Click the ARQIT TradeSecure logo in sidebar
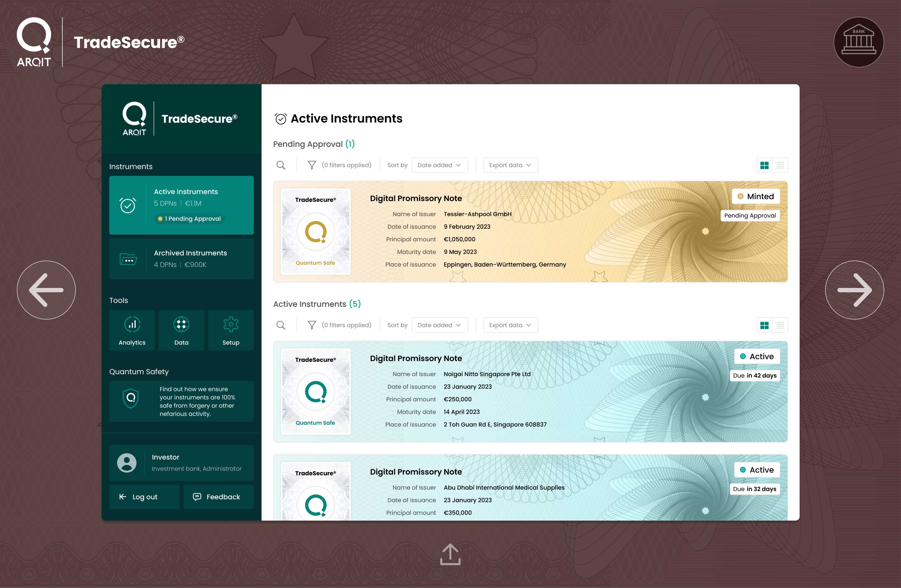 (180, 118)
